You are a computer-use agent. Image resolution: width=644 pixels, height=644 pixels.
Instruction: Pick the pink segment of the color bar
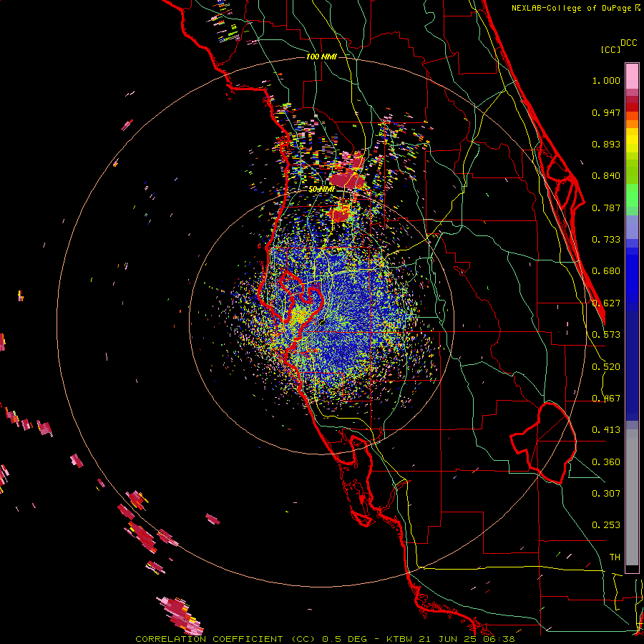(x=632, y=77)
